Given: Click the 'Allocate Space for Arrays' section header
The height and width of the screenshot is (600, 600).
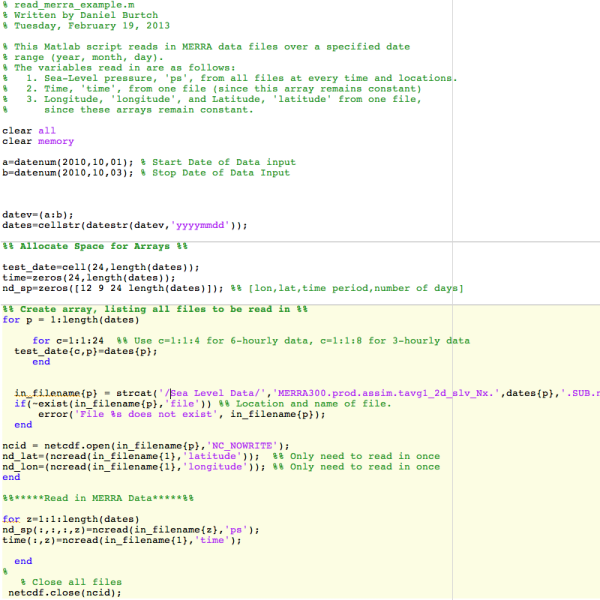Looking at the screenshot, I should [x=95, y=246].
